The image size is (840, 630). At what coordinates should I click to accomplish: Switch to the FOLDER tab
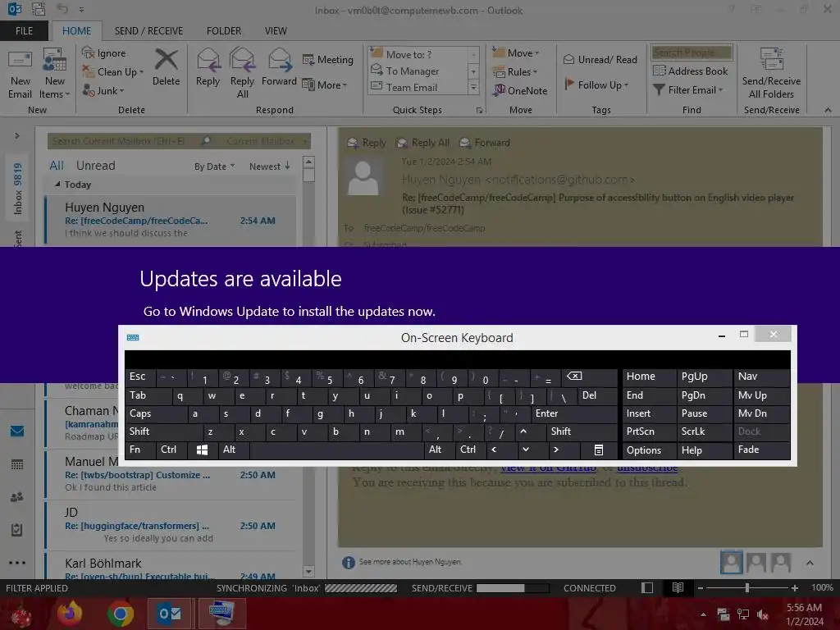(x=224, y=31)
